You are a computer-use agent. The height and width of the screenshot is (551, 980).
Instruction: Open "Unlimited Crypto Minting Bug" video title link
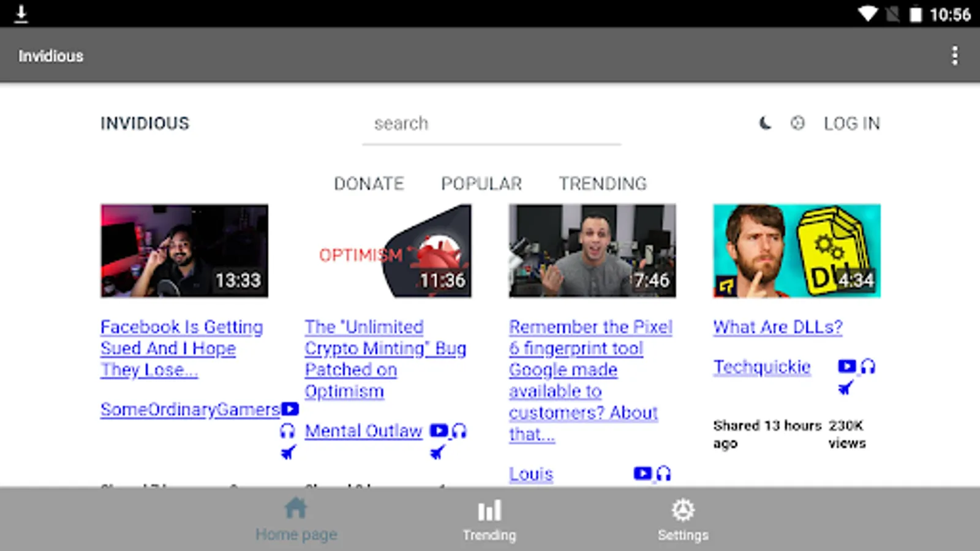pyautogui.click(x=386, y=359)
